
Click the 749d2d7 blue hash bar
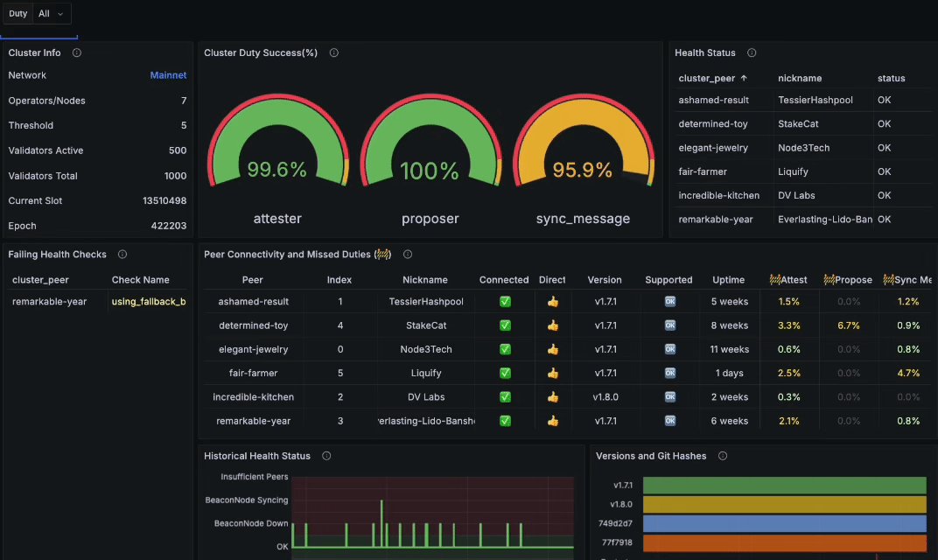pyautogui.click(x=784, y=523)
